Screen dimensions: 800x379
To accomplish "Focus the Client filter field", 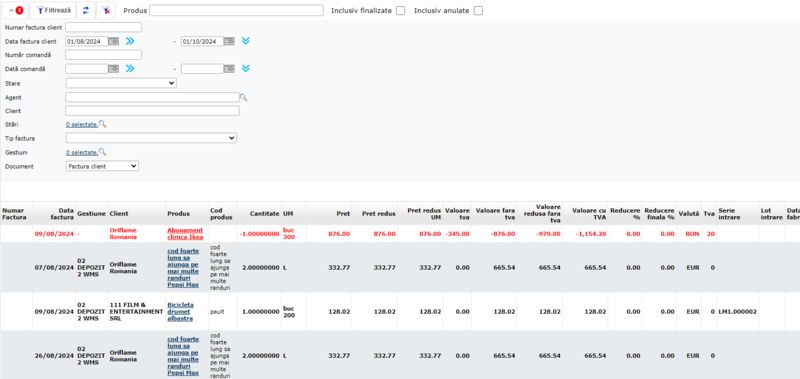I will pyautogui.click(x=152, y=111).
